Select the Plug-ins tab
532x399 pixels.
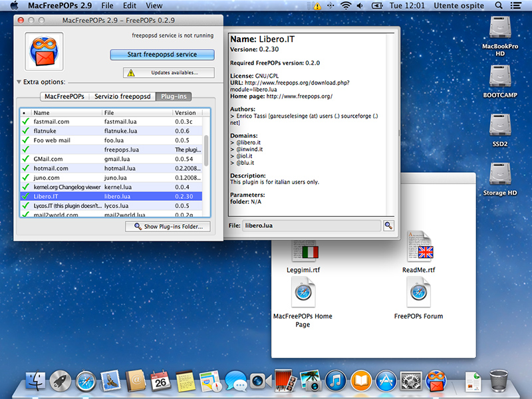[x=174, y=96]
